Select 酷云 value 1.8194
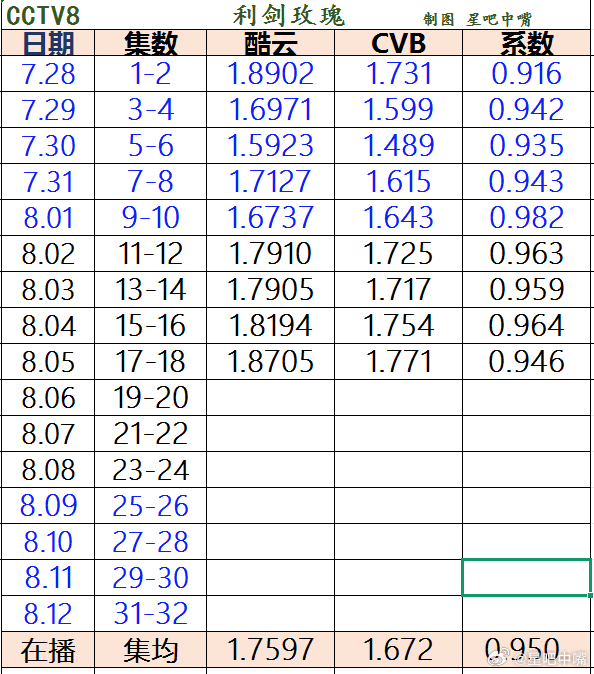594x674 pixels. [270, 325]
